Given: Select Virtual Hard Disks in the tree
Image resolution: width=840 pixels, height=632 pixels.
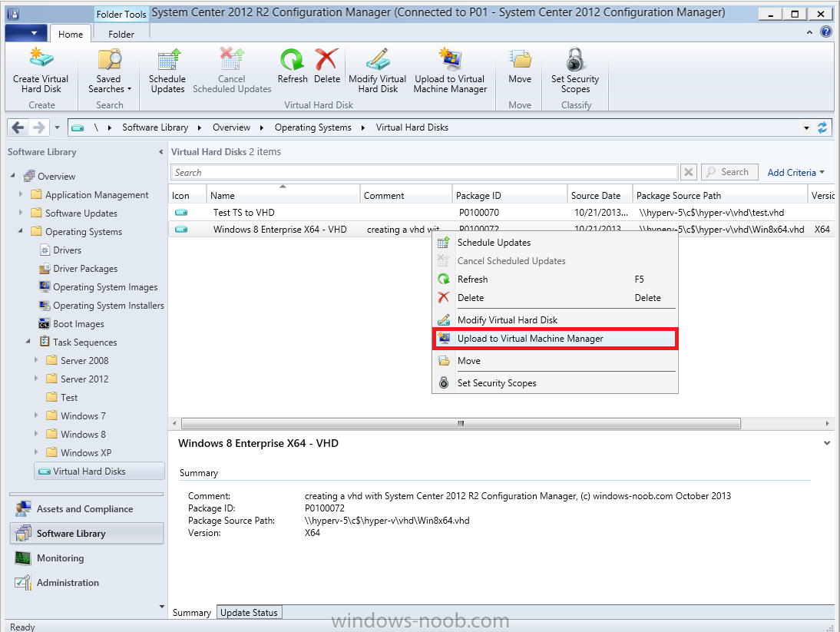Looking at the screenshot, I should coord(100,472).
